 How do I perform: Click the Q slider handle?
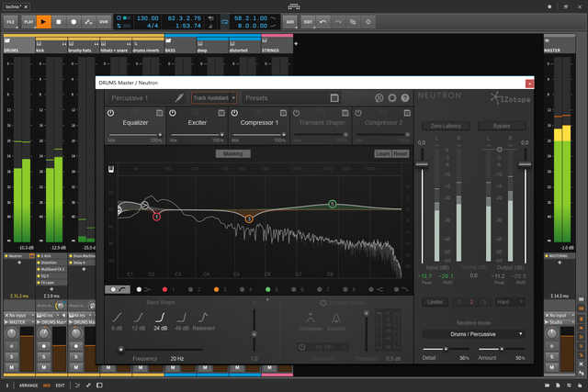coord(254,334)
